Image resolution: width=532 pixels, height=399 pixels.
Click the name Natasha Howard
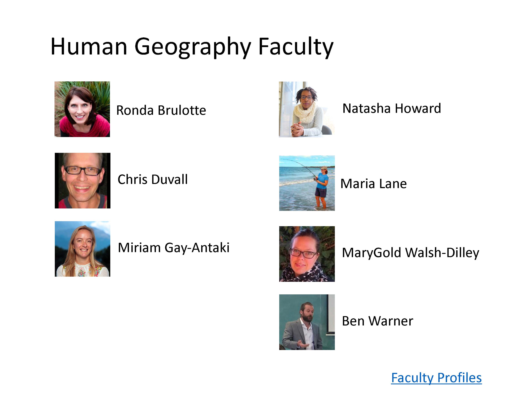point(392,108)
